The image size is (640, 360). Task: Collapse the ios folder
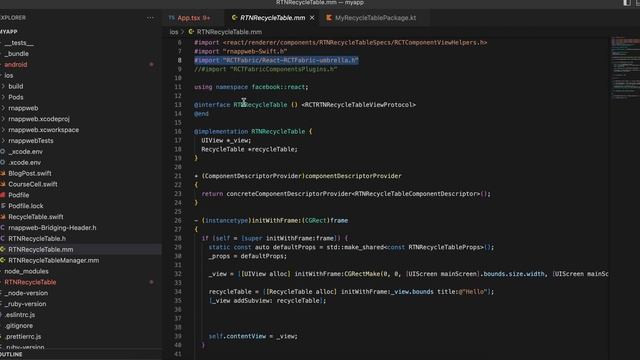[x=9, y=76]
